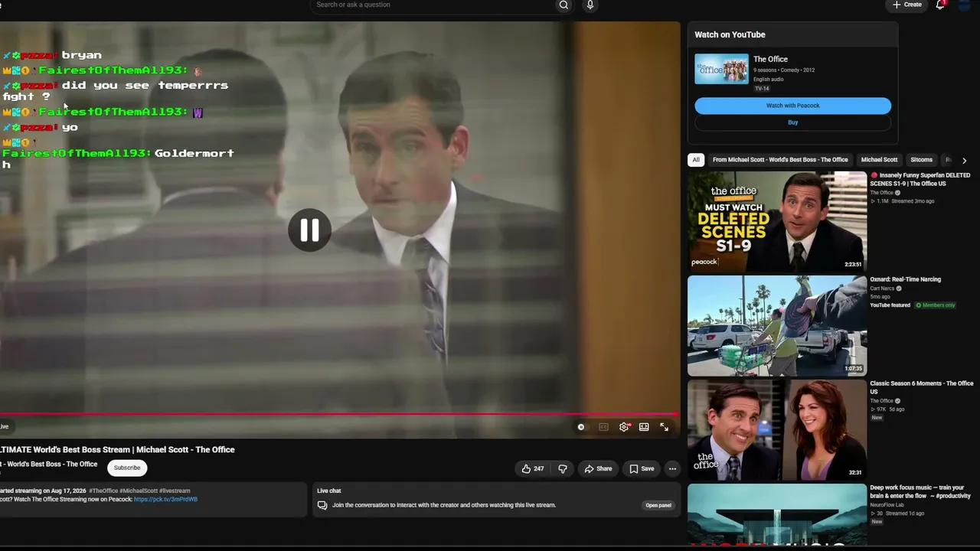The image size is (980, 551).
Task: Select the 'From Michael Scott - World's Best Boss' chip
Action: (780, 160)
